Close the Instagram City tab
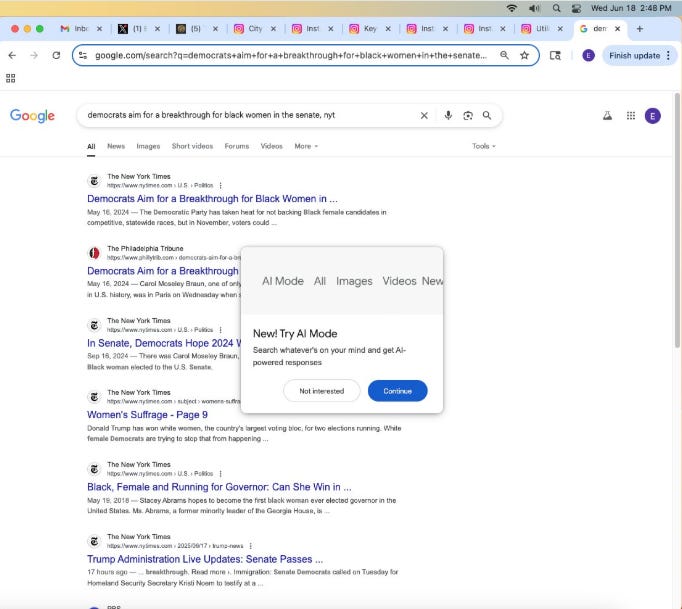 pyautogui.click(x=273, y=29)
